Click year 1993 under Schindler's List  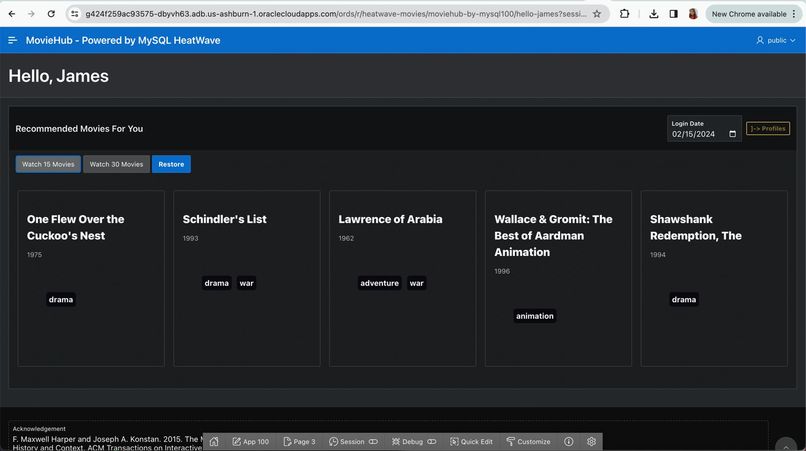pos(190,238)
